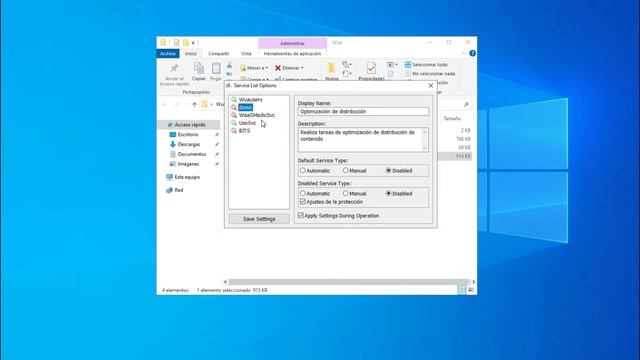
Task: Click the WaaSMedicSvc red magnifier icon
Action: tap(234, 115)
